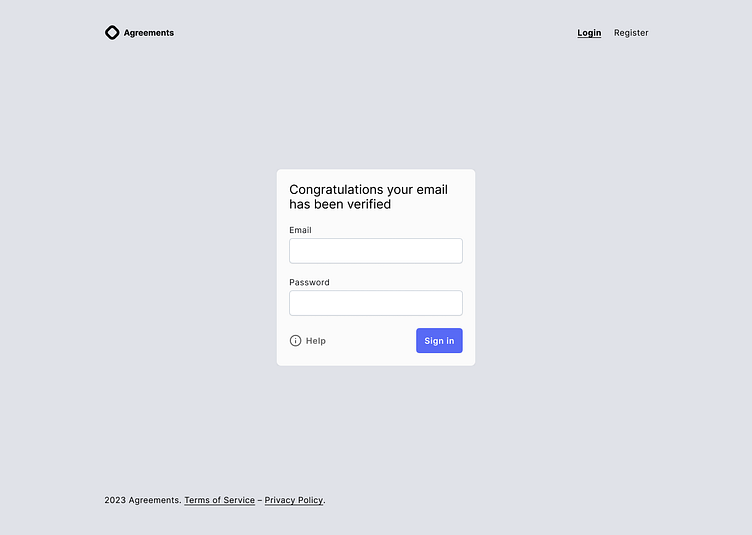Viewport: 752px width, 535px height.
Task: Click the blank area inside the sign-in card
Action: (x=370, y=341)
